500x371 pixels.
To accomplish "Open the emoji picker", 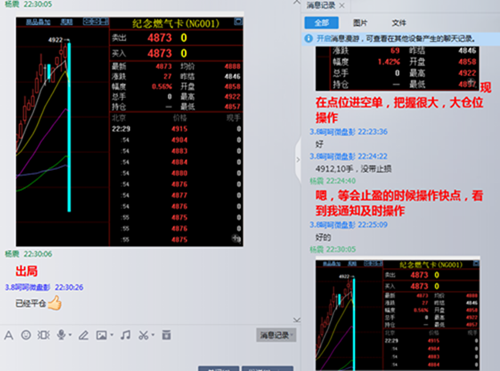I will (x=26, y=335).
